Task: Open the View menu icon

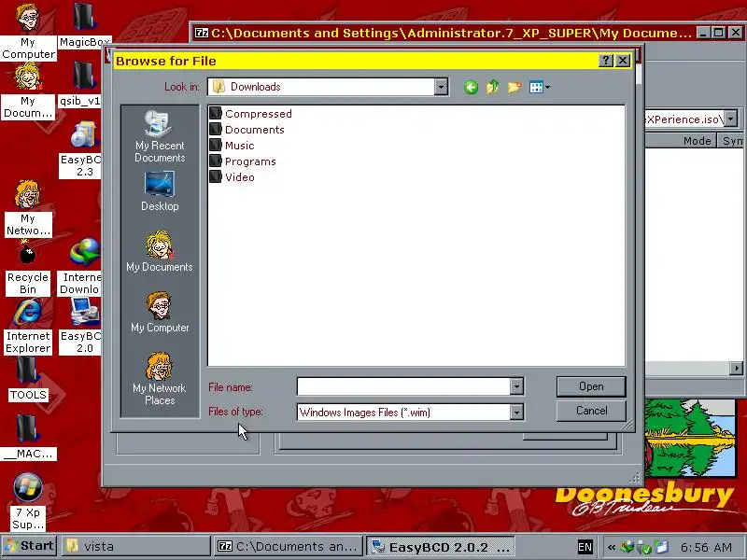Action: (x=540, y=87)
